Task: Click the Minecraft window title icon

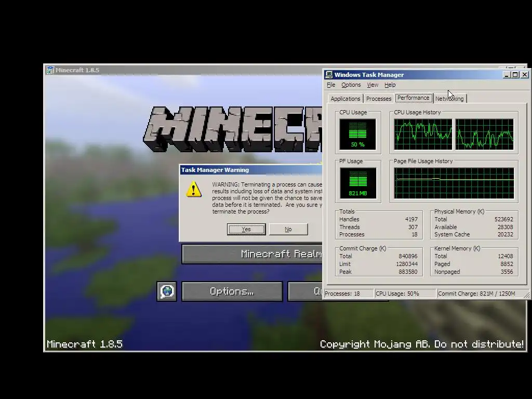Action: 50,70
